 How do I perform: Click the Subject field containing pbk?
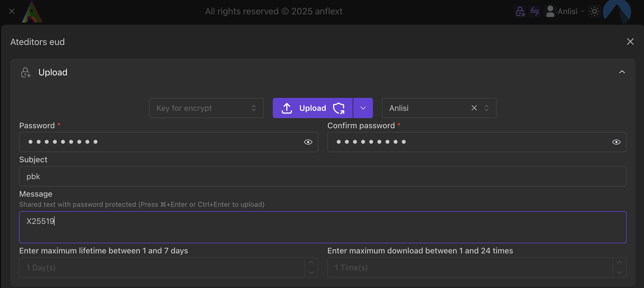[323, 176]
